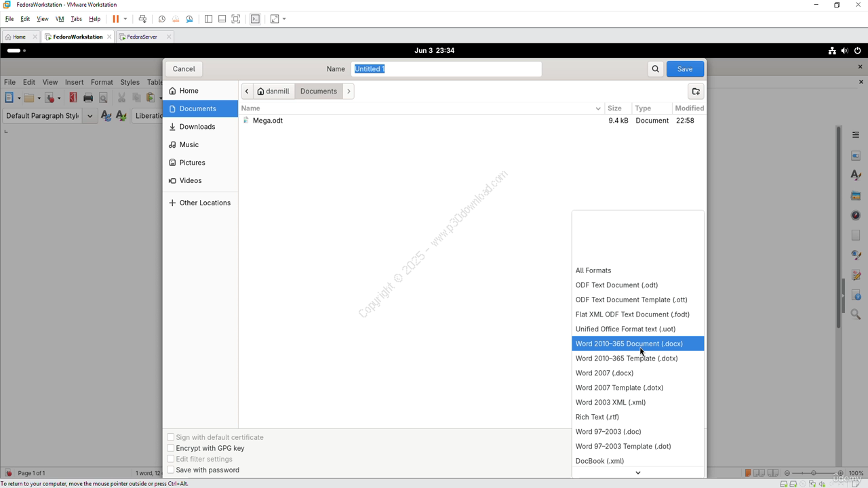Click VMware enter full screen icon

(235, 19)
